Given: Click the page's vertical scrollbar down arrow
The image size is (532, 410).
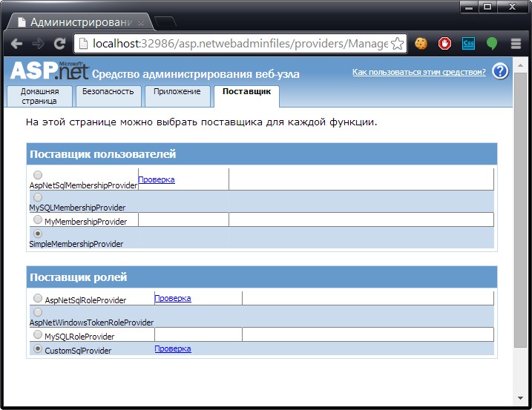Looking at the screenshot, I should pyautogui.click(x=520, y=398).
